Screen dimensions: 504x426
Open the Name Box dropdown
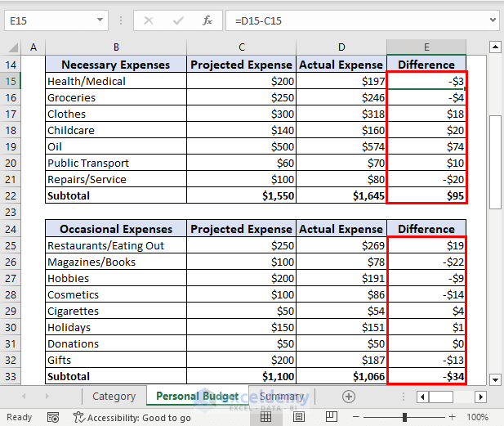(x=100, y=20)
